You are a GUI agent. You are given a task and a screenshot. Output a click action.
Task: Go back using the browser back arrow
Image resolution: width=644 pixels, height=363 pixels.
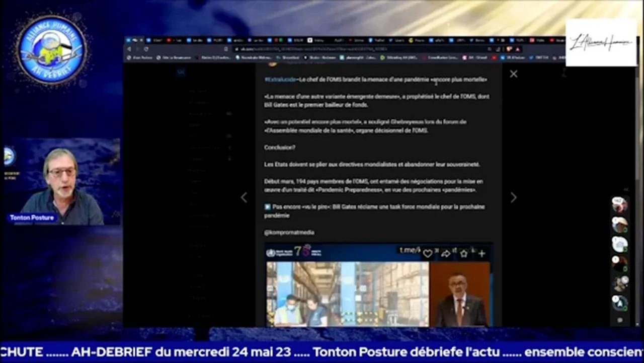click(129, 49)
